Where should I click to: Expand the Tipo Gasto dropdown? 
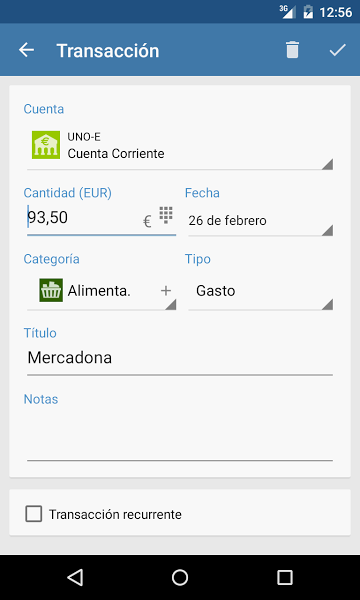click(261, 292)
